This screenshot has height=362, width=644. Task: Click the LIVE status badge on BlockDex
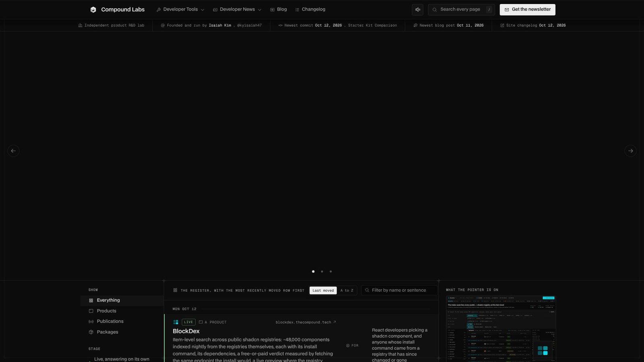coord(188,322)
